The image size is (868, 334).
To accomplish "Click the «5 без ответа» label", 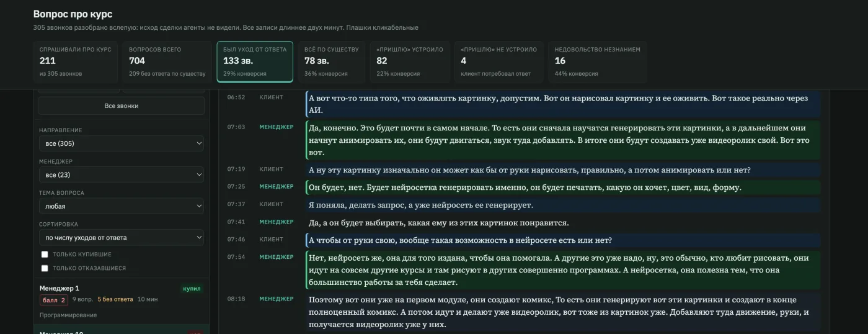I will pyautogui.click(x=115, y=299).
